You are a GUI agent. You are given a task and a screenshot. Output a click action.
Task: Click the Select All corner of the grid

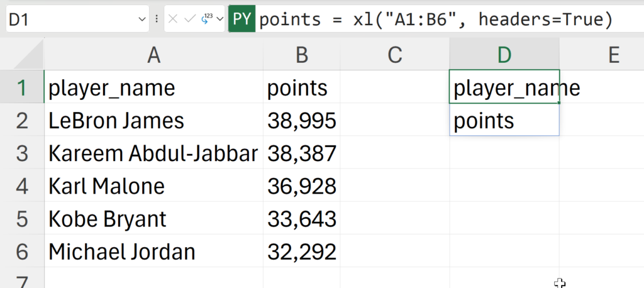(22, 55)
